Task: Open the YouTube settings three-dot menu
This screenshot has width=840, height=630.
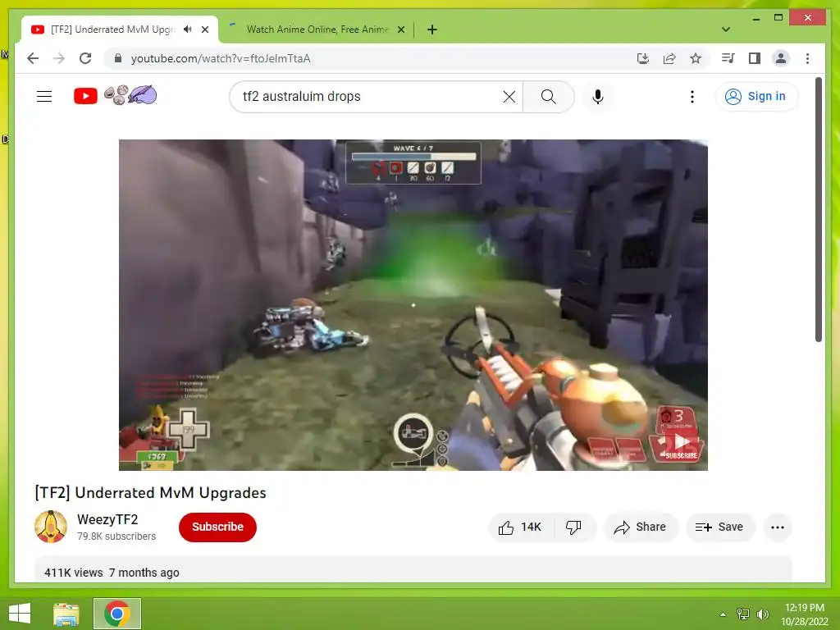Action: tap(692, 97)
